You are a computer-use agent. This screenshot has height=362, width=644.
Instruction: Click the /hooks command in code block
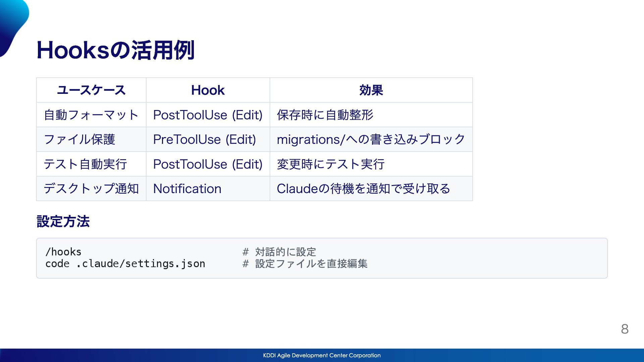(x=63, y=252)
